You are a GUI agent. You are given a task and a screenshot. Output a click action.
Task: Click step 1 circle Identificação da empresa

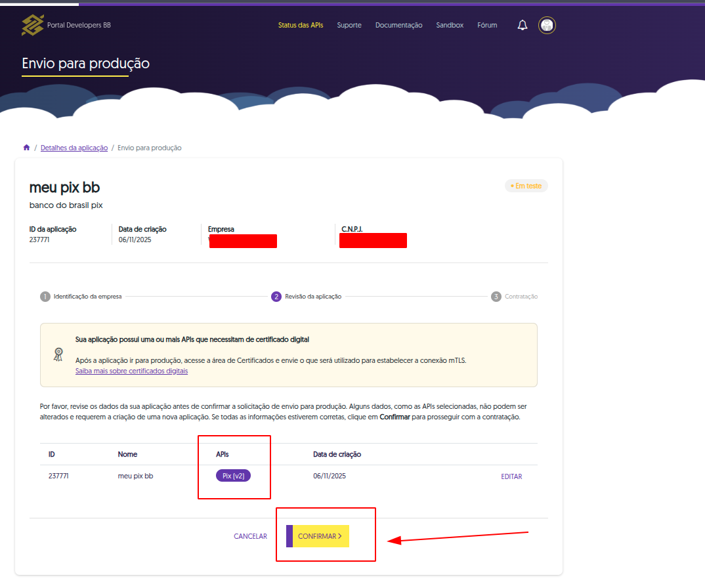tap(45, 297)
